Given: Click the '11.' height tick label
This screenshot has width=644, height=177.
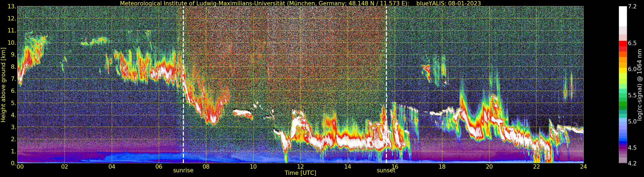Looking at the screenshot, I should [12, 31].
